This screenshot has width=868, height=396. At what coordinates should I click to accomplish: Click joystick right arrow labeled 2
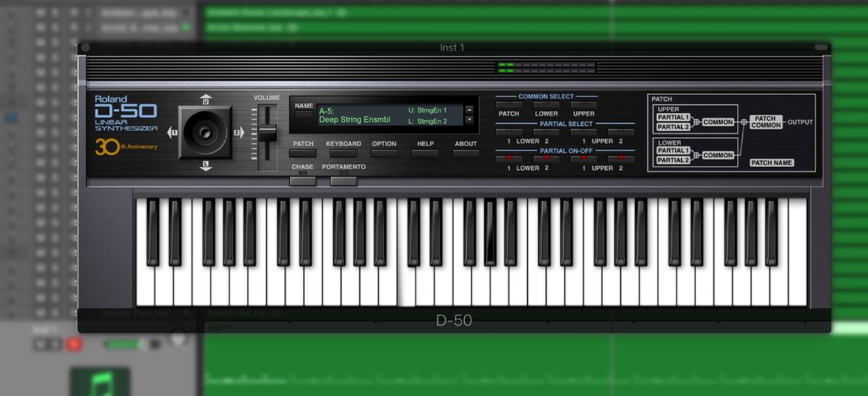pyautogui.click(x=239, y=132)
